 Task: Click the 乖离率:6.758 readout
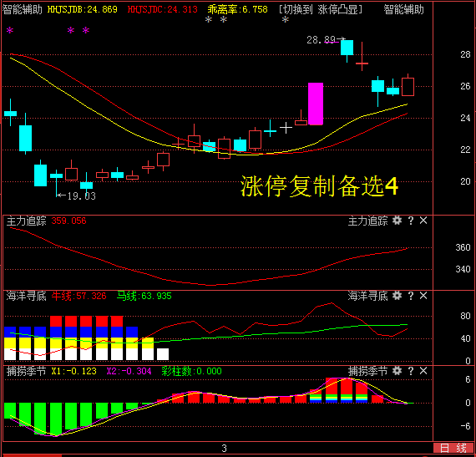238,10
